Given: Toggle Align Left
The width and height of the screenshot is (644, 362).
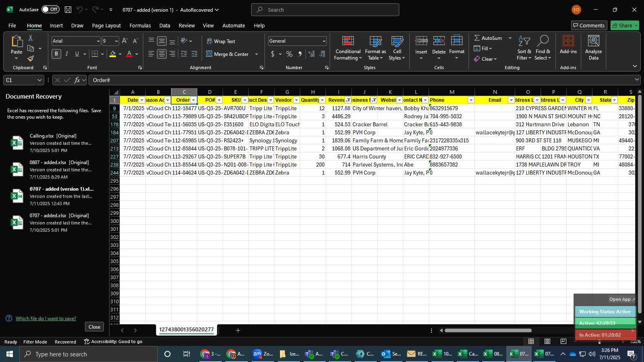Looking at the screenshot, I should (x=151, y=54).
